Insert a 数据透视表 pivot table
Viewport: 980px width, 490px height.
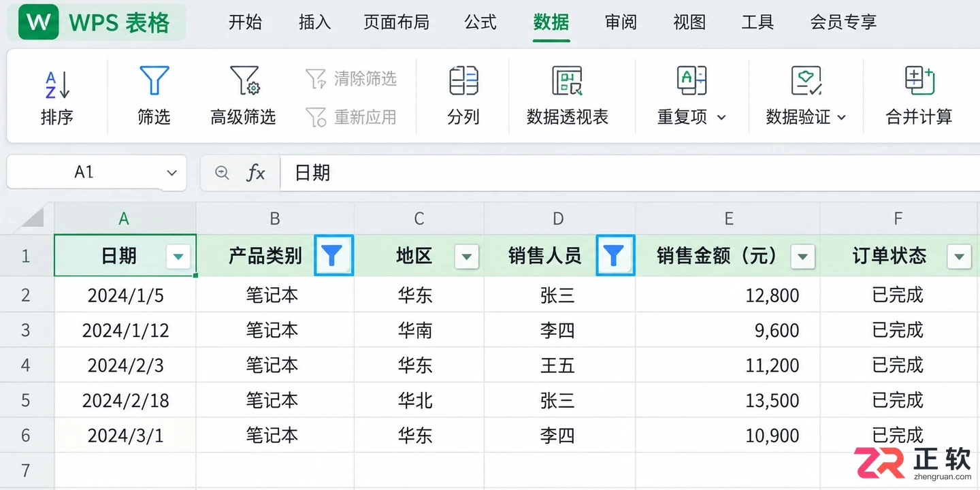(x=568, y=95)
